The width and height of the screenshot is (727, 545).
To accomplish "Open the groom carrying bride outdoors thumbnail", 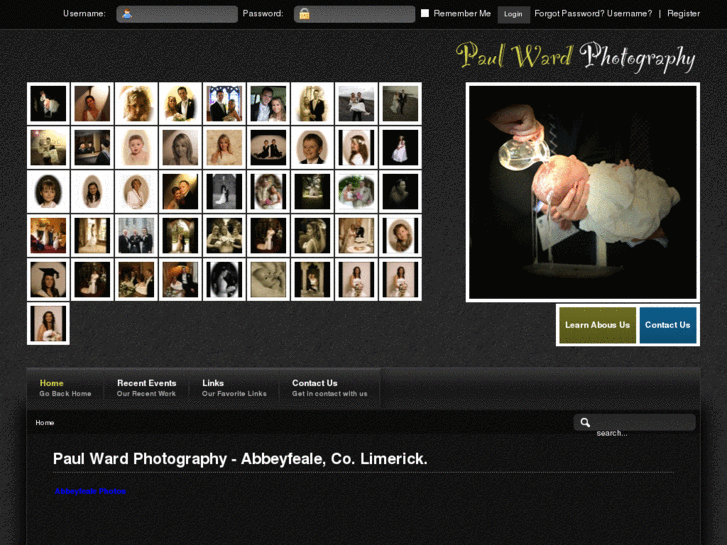I will click(356, 104).
